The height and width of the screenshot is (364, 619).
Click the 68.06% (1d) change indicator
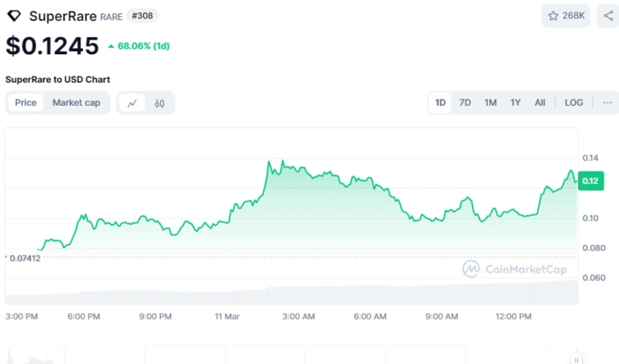click(139, 46)
